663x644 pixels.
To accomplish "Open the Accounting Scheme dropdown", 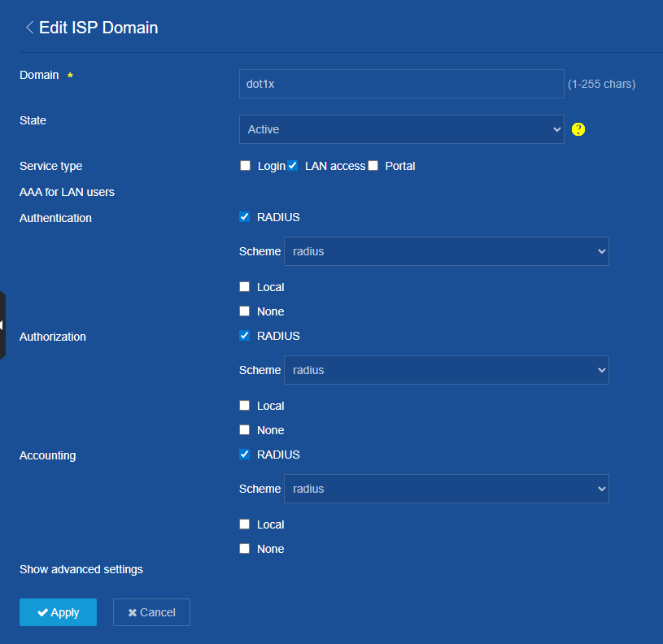I will [x=446, y=489].
